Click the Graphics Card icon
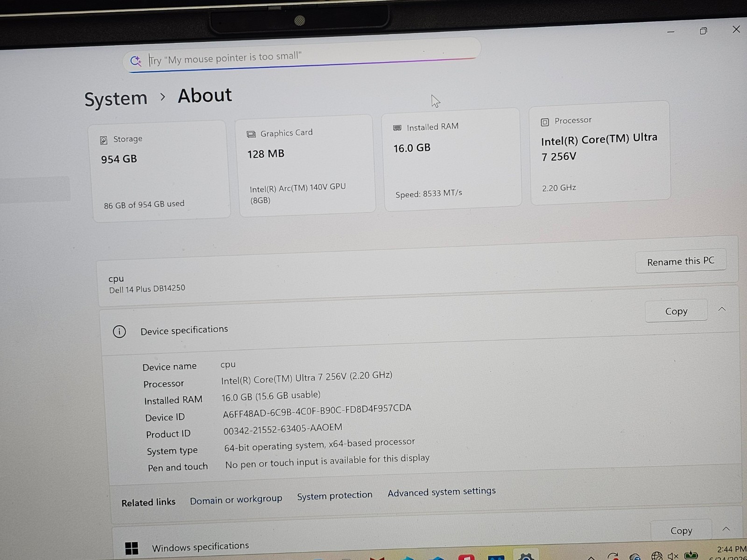This screenshot has width=747, height=560. tap(251, 134)
